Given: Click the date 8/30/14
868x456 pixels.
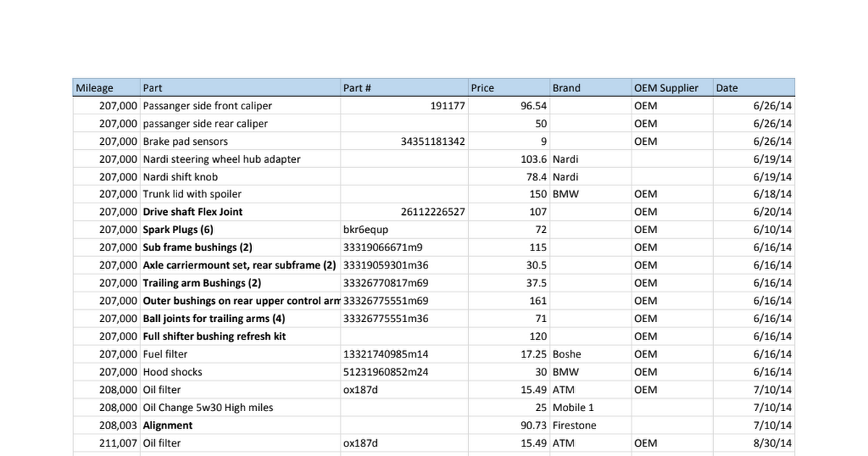Looking at the screenshot, I should [754, 443].
